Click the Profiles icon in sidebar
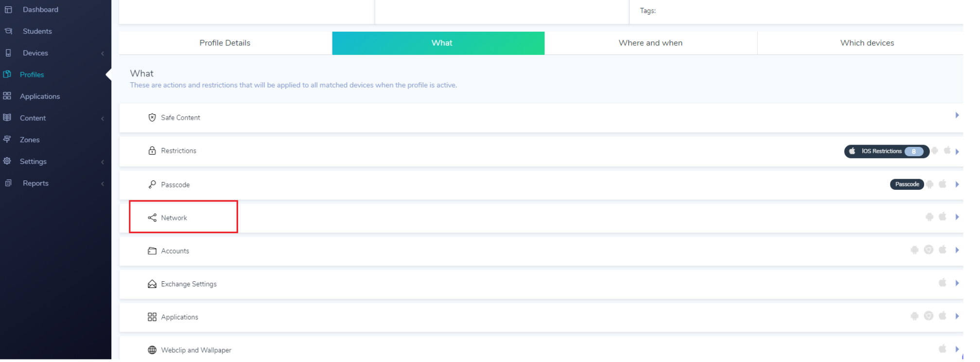Screen dimensions: 980x362 point(7,74)
